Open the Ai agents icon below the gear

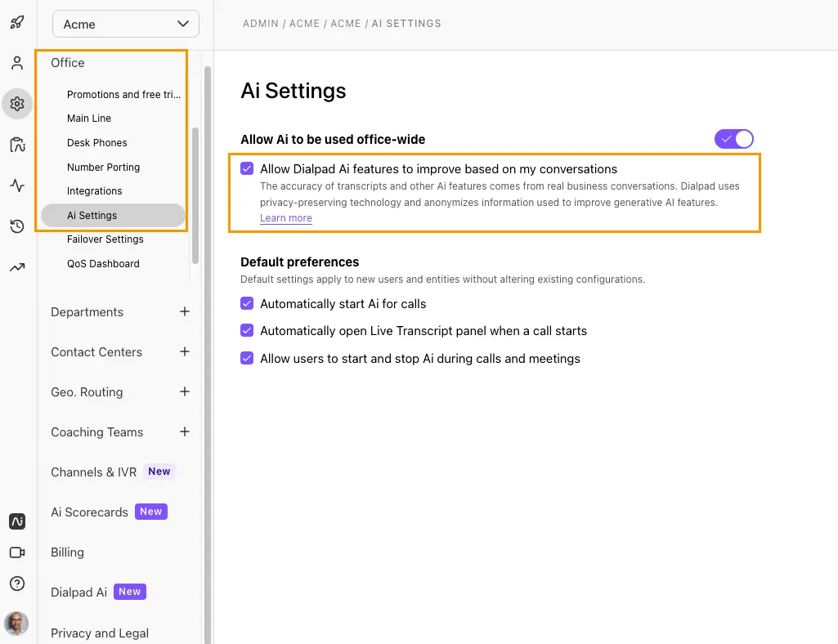[x=17, y=145]
